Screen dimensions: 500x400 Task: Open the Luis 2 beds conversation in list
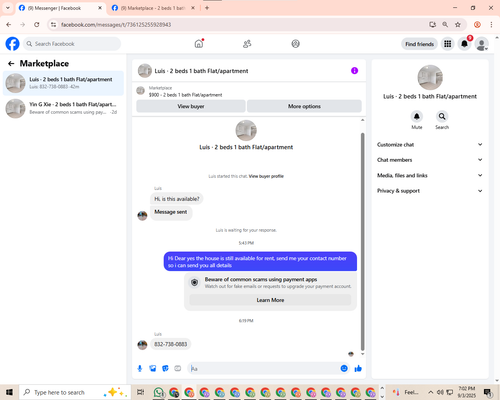tap(63, 83)
